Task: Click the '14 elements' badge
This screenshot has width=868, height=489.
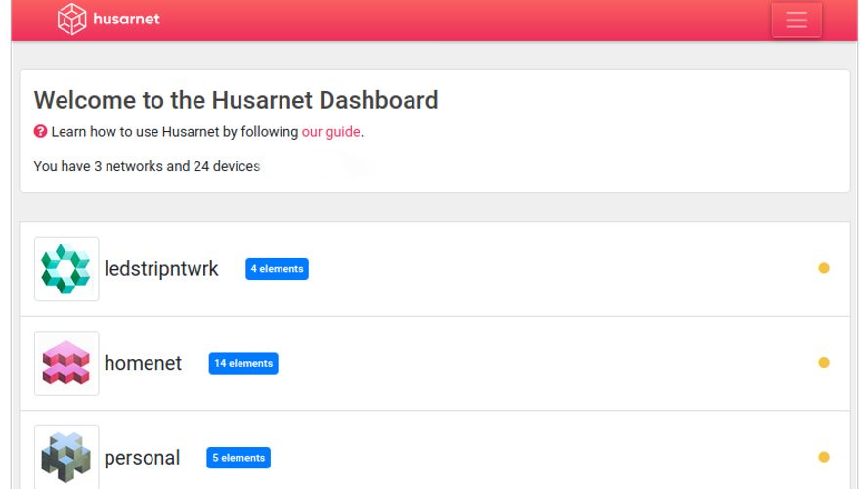Action: click(x=243, y=363)
